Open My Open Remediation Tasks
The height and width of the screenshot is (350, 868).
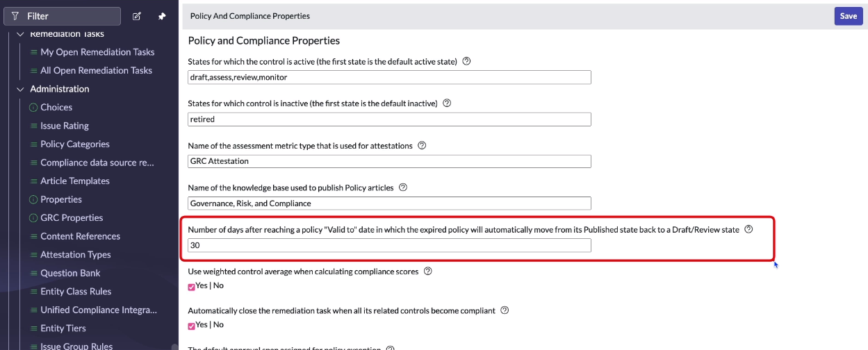coord(97,52)
